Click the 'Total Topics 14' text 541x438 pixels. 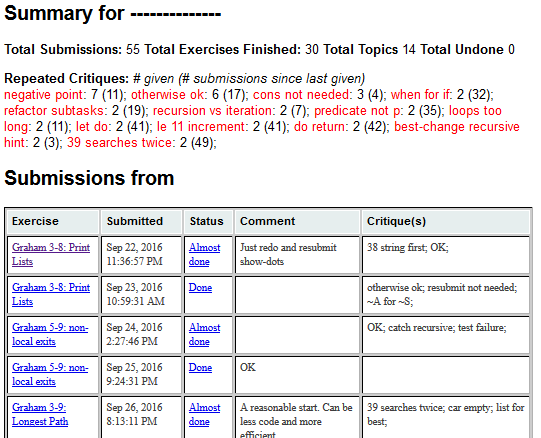point(369,49)
